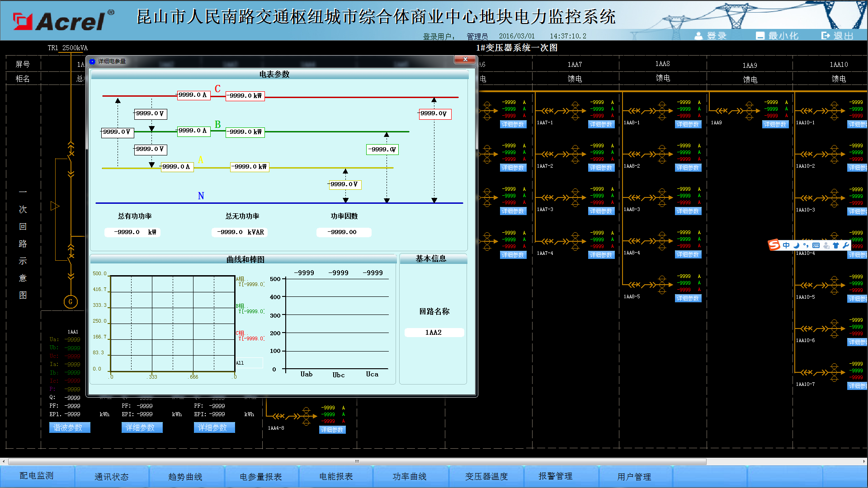Click the exit (退出) icon in header
Screen dimensions: 868x488
pos(826,36)
